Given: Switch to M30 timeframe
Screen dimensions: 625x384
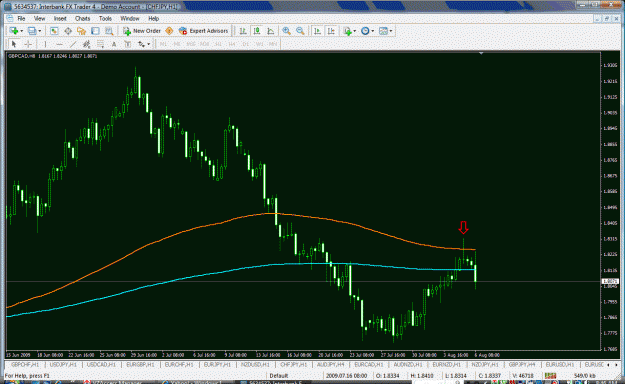Looking at the screenshot, I should (x=204, y=44).
